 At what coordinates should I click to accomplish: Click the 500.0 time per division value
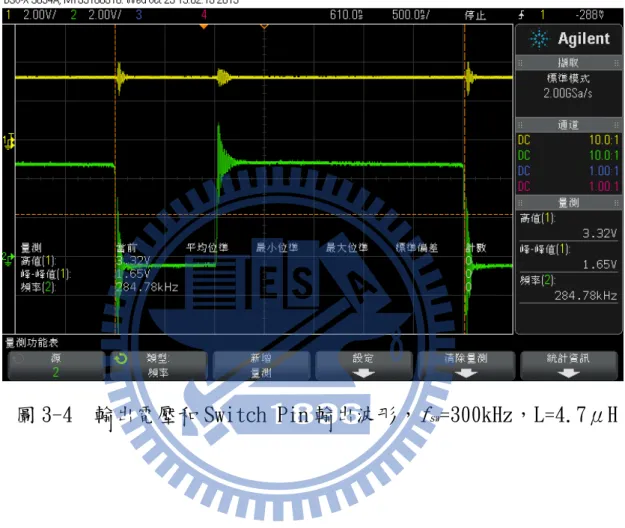point(411,15)
